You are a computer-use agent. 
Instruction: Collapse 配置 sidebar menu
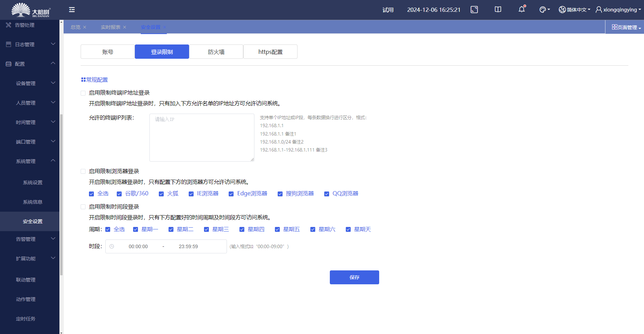point(53,63)
